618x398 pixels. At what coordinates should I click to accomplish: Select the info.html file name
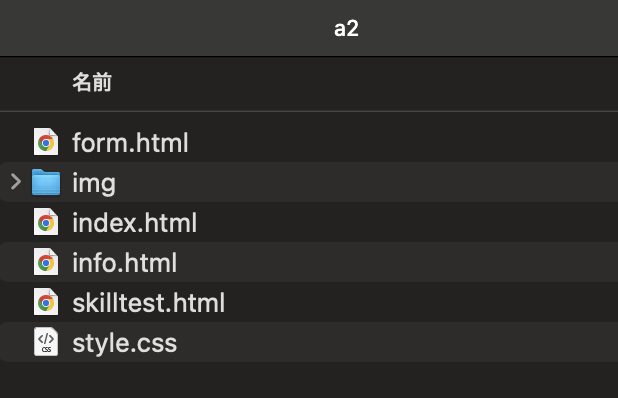coord(125,263)
